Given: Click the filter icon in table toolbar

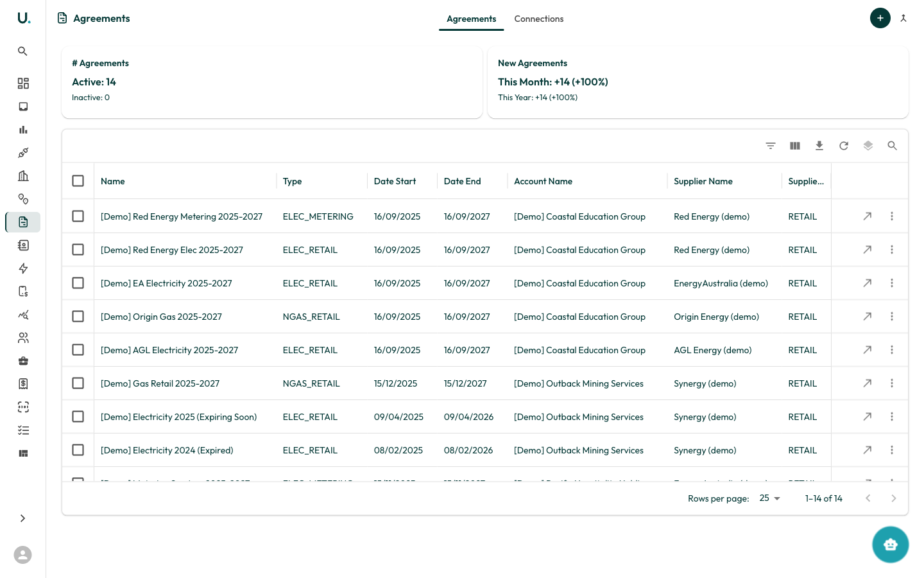Looking at the screenshot, I should tap(771, 146).
